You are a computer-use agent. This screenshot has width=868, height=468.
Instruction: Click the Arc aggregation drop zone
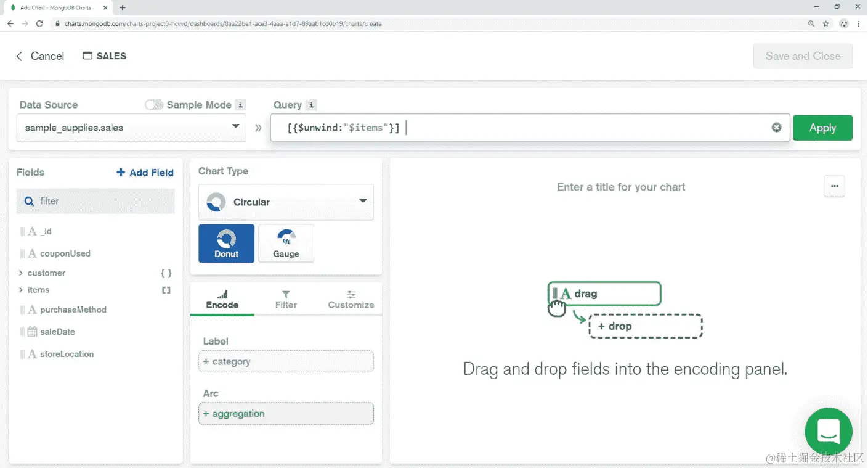[286, 414]
